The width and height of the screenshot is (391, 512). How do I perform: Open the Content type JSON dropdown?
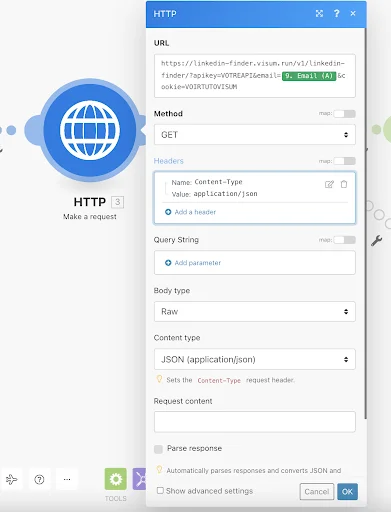click(x=255, y=359)
